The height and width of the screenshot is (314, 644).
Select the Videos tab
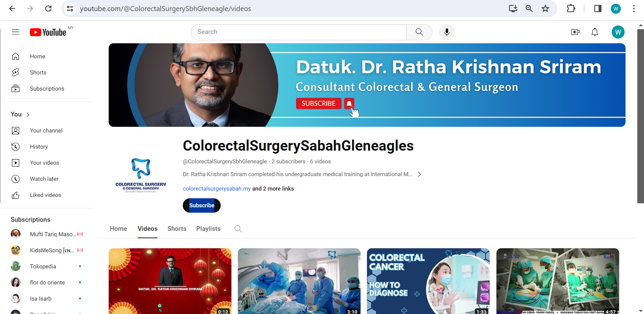tap(148, 228)
